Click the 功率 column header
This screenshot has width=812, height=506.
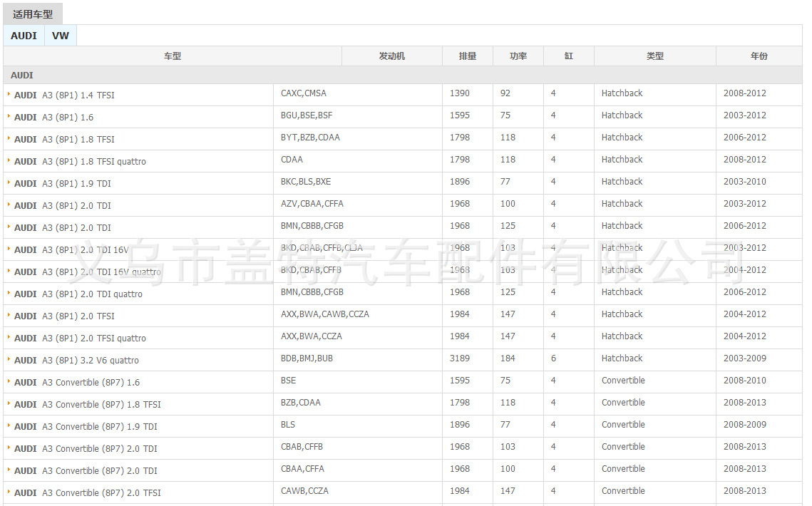[x=518, y=56]
